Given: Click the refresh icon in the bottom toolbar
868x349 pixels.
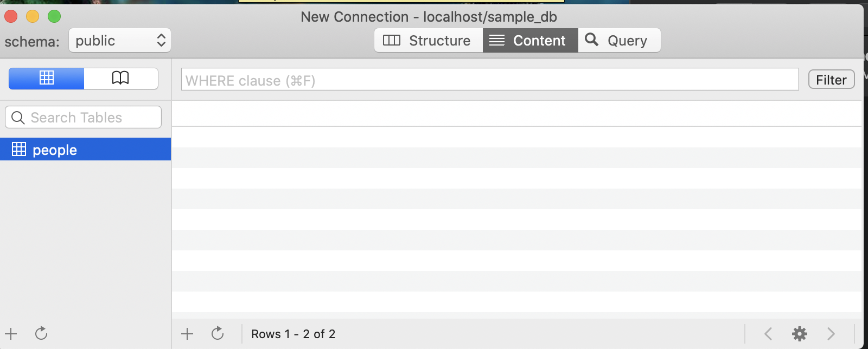Looking at the screenshot, I should (x=218, y=334).
